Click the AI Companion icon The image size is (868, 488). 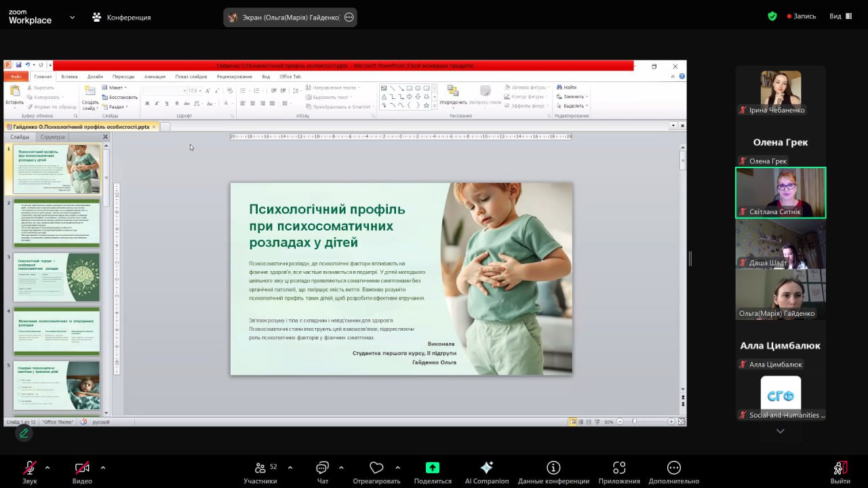[x=486, y=468]
